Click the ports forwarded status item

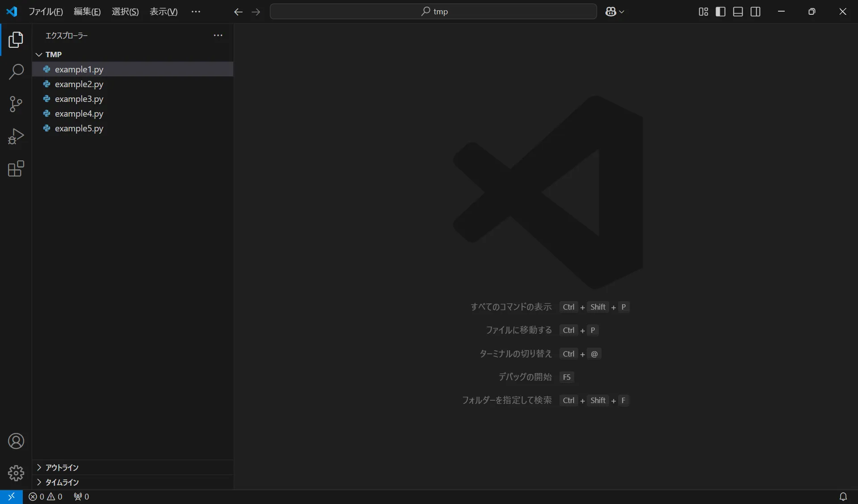81,496
